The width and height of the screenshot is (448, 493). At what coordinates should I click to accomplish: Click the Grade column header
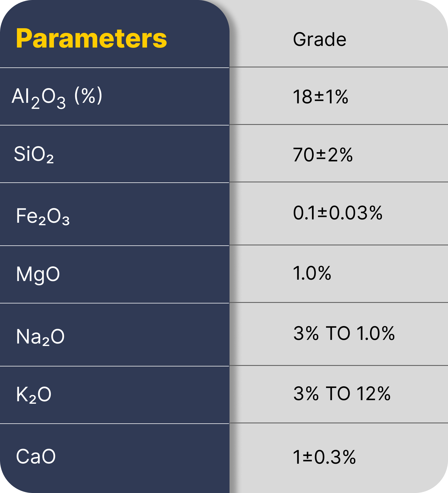pos(319,39)
